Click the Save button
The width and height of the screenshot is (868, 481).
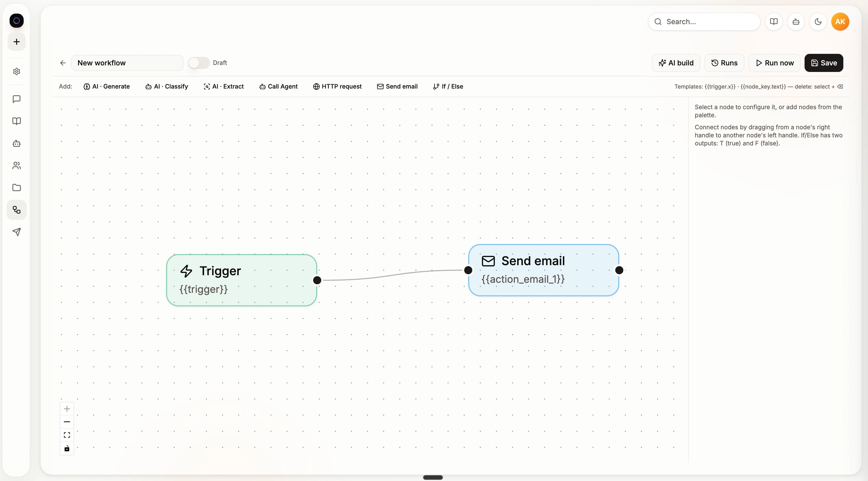click(823, 63)
